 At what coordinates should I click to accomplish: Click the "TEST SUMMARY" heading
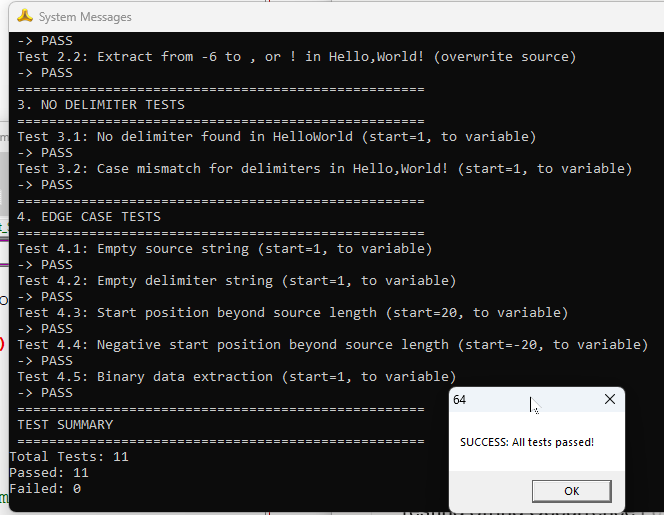65,425
